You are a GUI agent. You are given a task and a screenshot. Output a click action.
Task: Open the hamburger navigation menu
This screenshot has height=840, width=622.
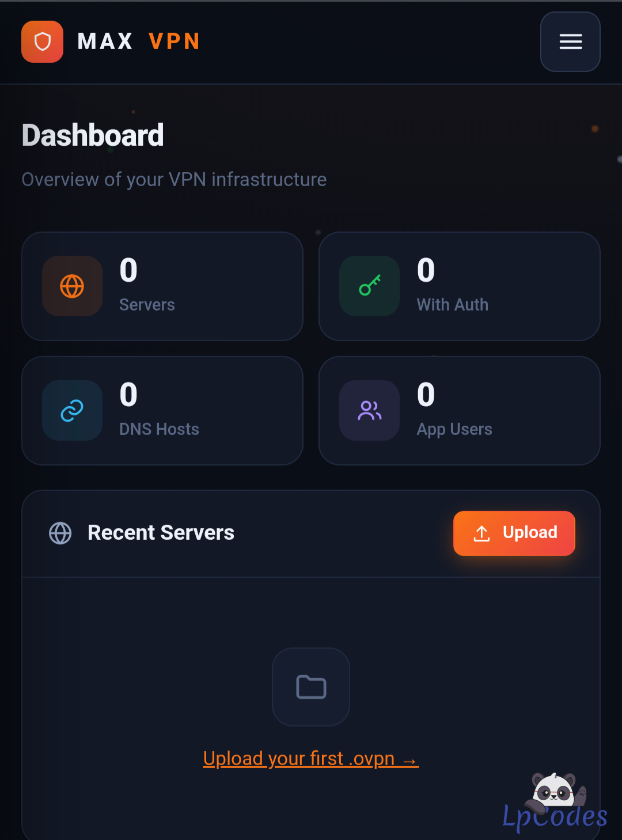tap(570, 41)
